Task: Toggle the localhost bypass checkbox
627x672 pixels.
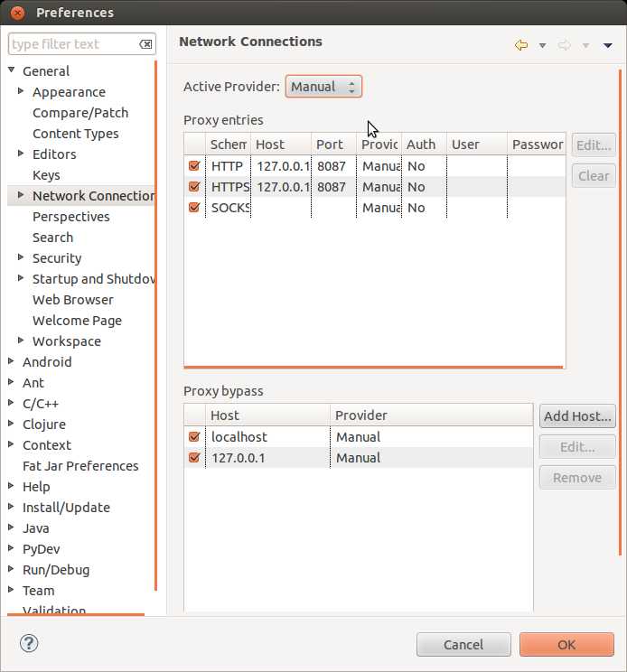Action: point(194,437)
